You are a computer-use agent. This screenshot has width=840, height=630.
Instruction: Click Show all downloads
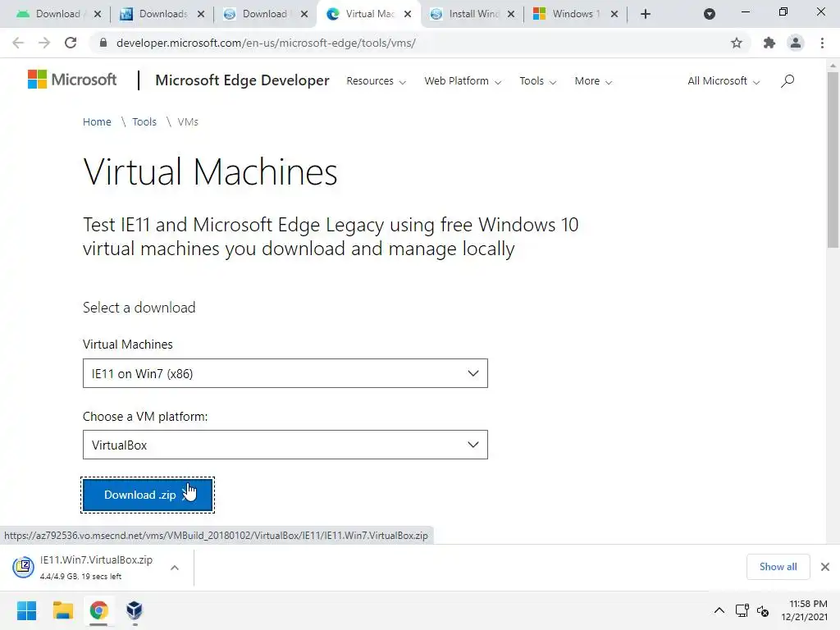click(x=778, y=567)
